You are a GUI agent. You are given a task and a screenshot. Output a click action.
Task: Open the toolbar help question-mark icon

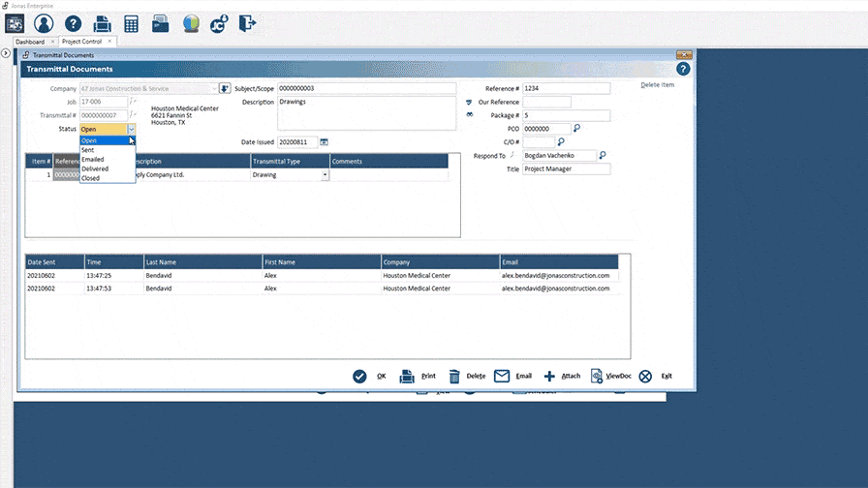(73, 24)
